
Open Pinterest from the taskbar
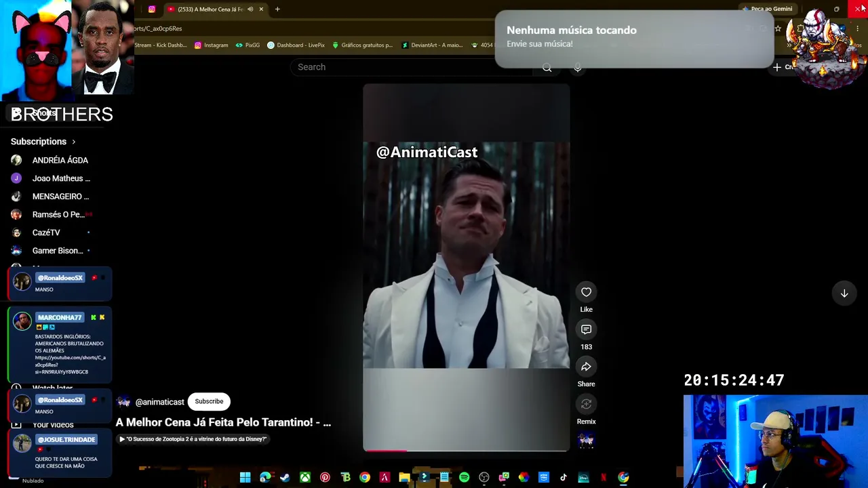click(x=325, y=478)
